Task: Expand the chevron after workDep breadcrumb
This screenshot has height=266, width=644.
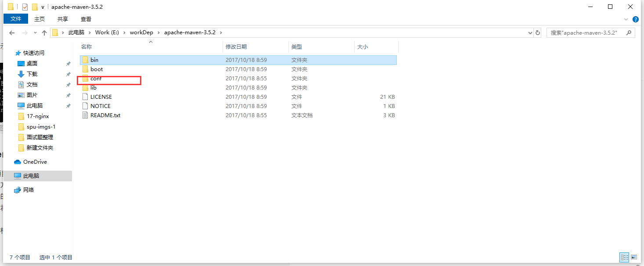Action: pyautogui.click(x=159, y=32)
